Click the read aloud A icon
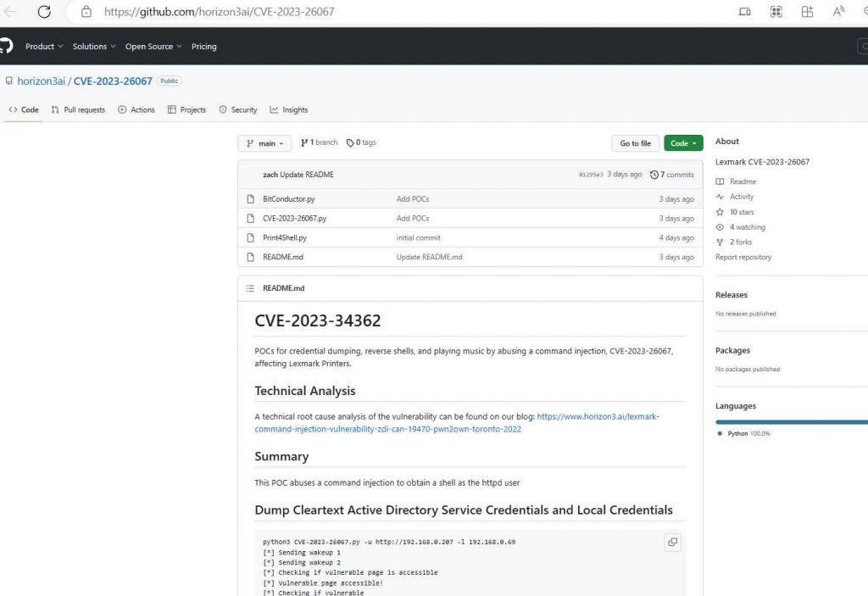The width and height of the screenshot is (868, 596). click(838, 12)
